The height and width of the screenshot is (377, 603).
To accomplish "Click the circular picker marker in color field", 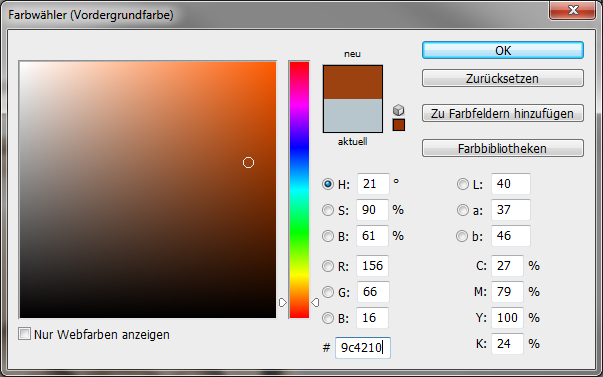I will 248,163.
